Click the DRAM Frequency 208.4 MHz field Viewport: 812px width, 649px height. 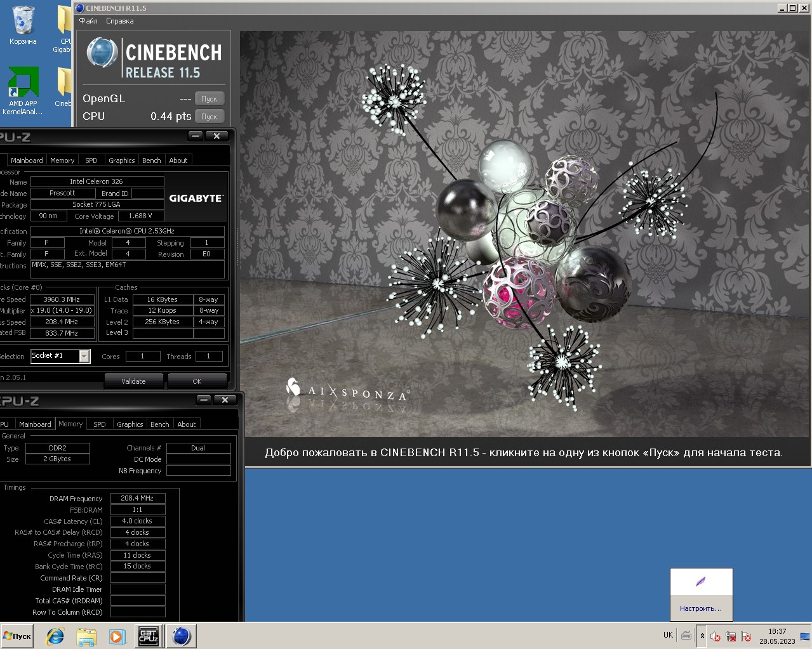click(138, 499)
